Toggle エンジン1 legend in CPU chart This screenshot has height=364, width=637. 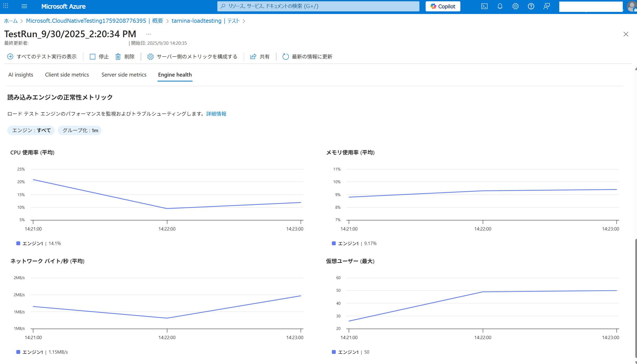[x=32, y=243]
